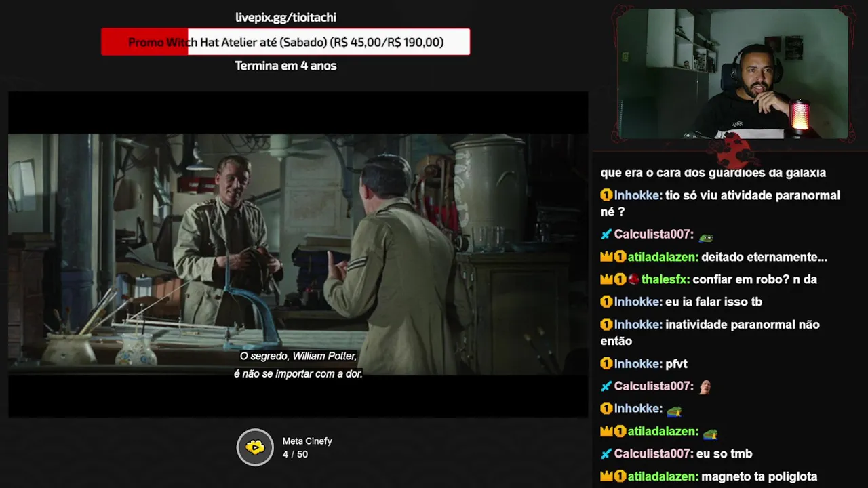The height and width of the screenshot is (488, 868).
Task: Click crown badge on atiladalazen 'magneto ta poliglota'
Action: tap(606, 476)
